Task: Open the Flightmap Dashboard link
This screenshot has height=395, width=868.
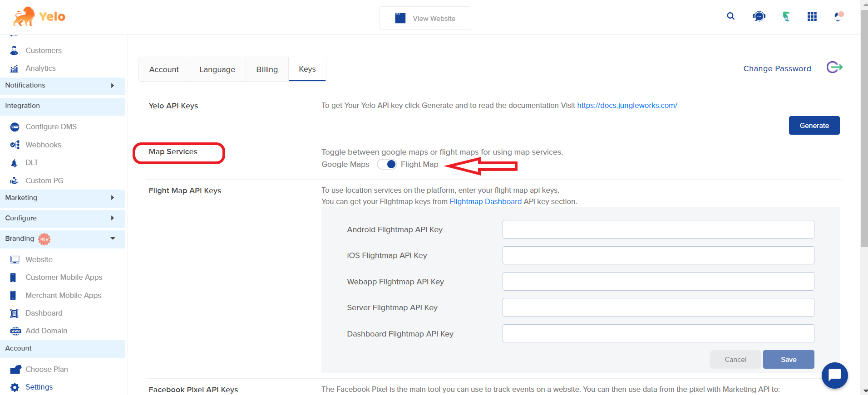Action: [485, 201]
